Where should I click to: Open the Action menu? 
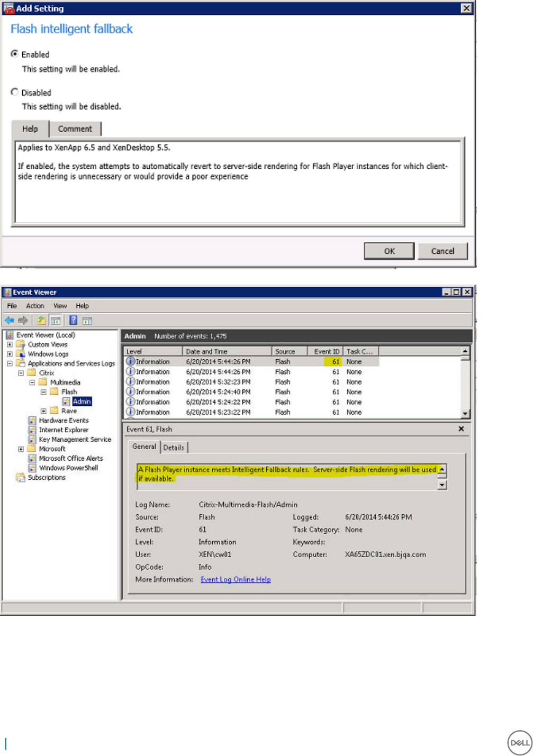coord(35,306)
